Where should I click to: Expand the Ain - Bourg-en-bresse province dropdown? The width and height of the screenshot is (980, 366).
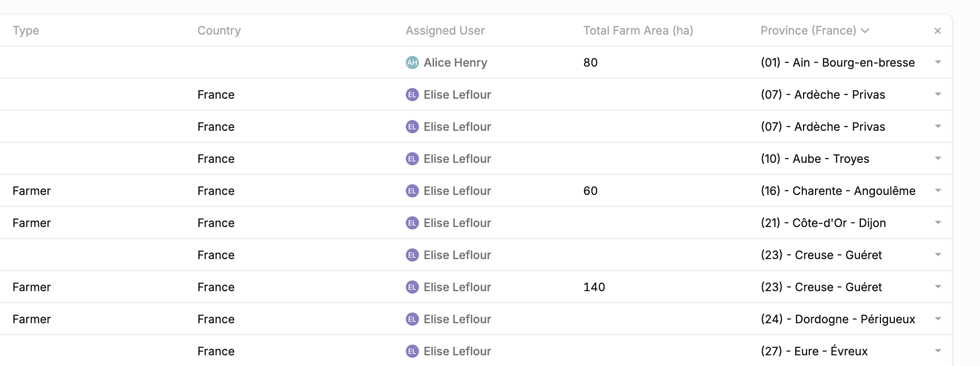point(938,63)
